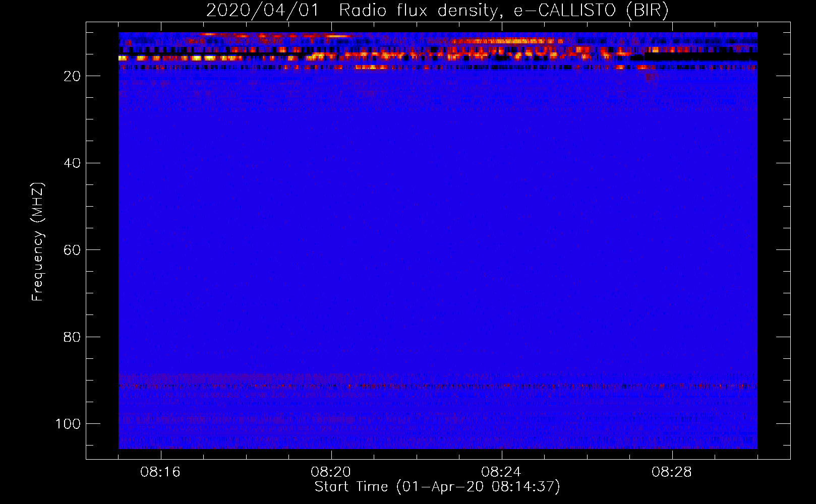Screen dimensions: 816x504
Task: Click the '08:24' time tick label
Action: coord(501,472)
